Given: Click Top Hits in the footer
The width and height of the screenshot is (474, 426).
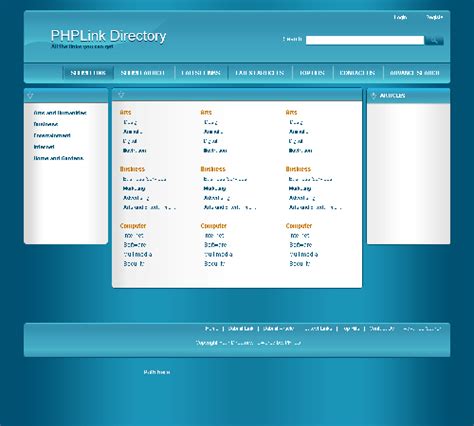Looking at the screenshot, I should 351,329.
